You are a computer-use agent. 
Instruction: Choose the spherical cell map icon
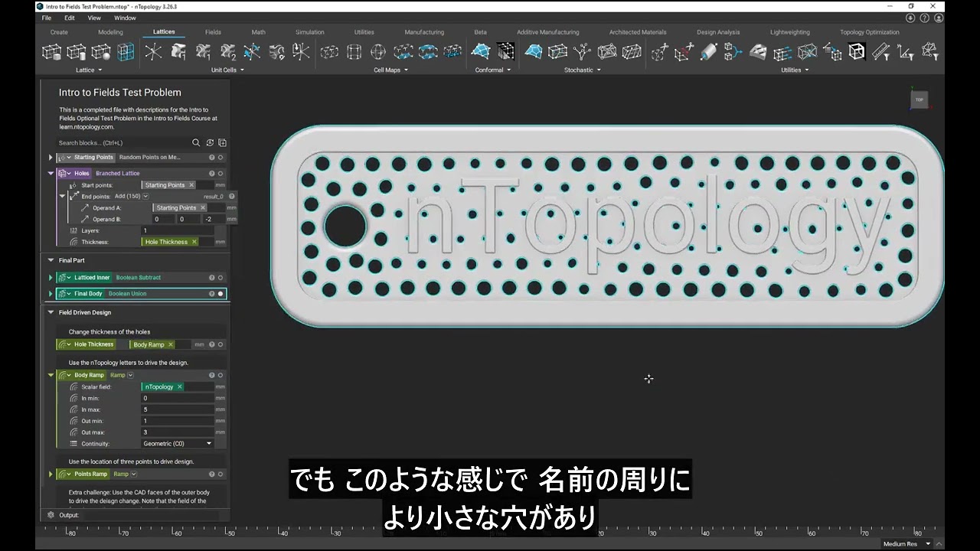point(378,51)
